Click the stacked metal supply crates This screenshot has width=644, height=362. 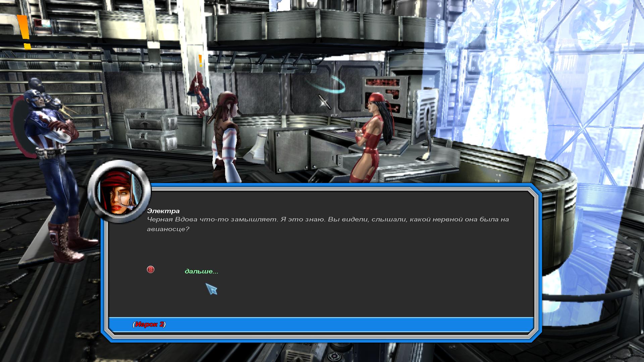151,130
